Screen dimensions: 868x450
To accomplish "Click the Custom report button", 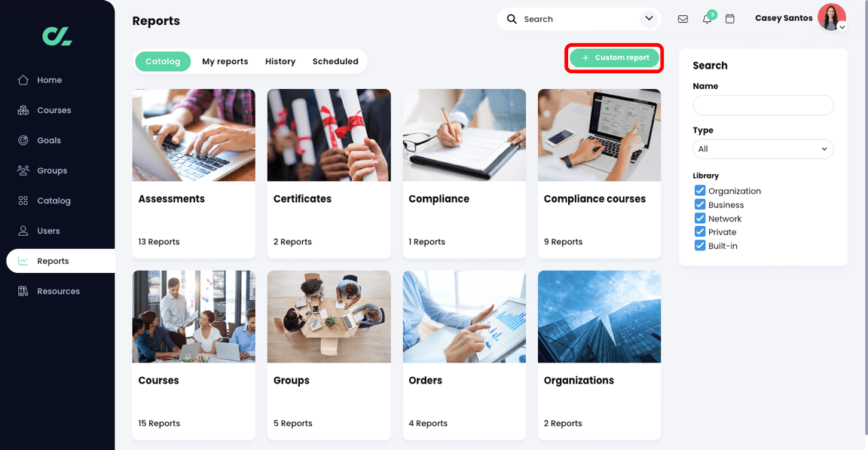I will click(x=615, y=57).
